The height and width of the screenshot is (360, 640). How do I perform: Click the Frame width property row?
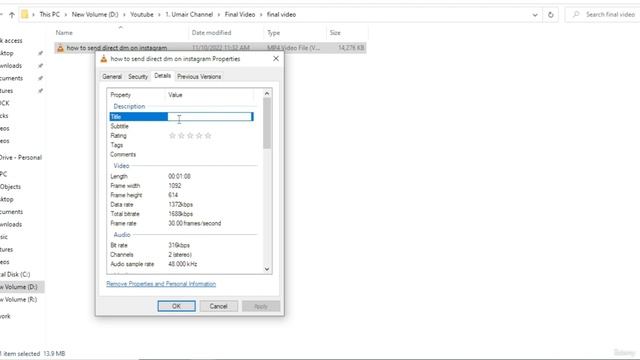182,186
